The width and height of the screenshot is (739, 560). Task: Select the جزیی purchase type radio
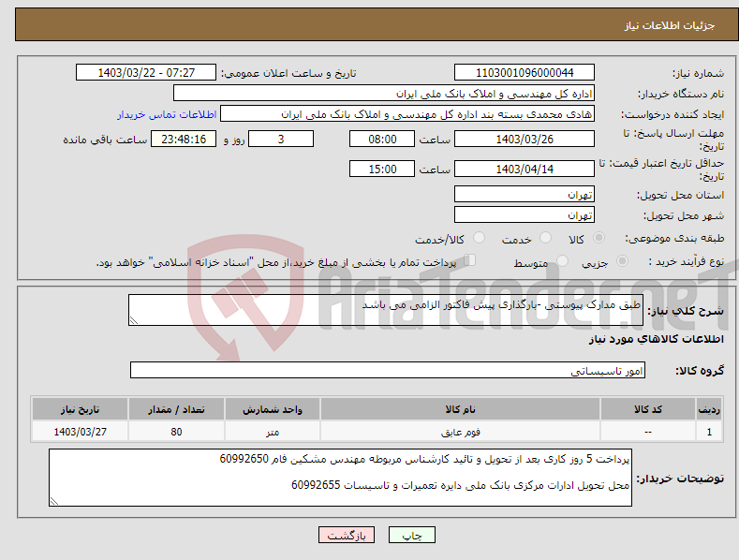click(622, 260)
